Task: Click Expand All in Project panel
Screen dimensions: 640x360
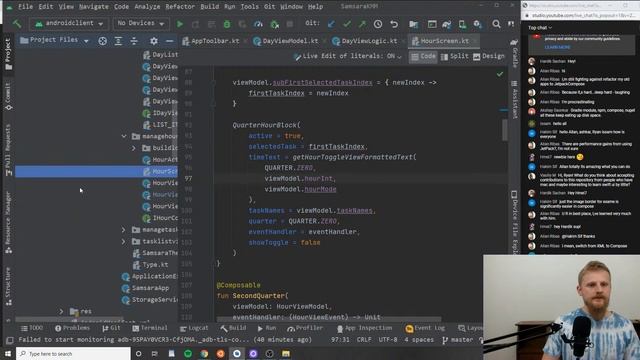Action: pos(118,41)
